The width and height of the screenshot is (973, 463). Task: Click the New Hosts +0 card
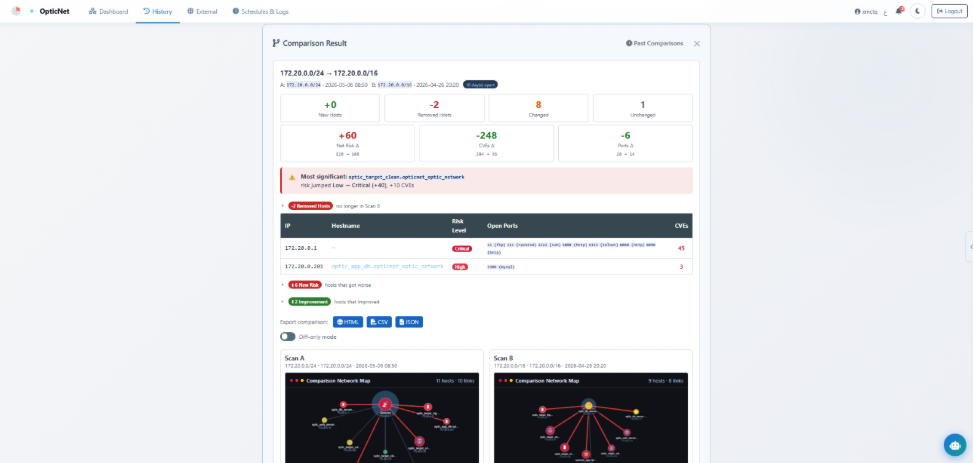pos(330,108)
